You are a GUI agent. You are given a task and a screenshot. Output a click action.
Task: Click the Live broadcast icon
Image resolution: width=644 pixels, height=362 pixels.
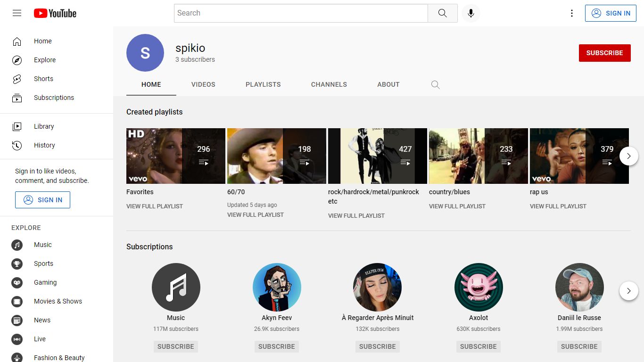point(17,339)
